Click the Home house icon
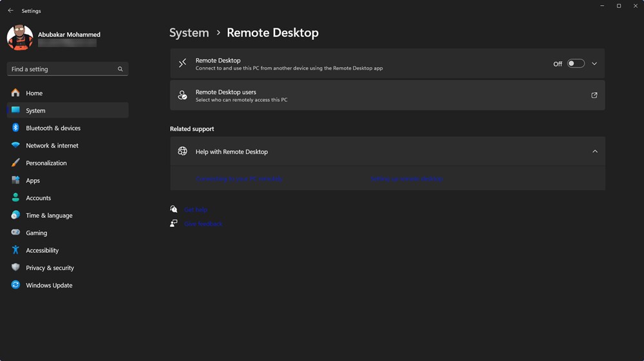 click(15, 93)
